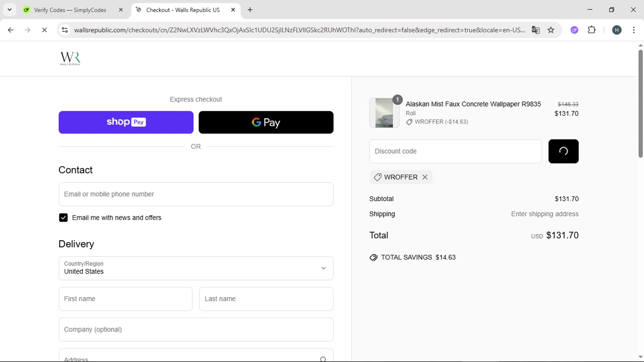Click the product title Alaskan Mist Faux Concrete Wallpaper
Viewport: 644px width, 362px height.
pos(473,104)
